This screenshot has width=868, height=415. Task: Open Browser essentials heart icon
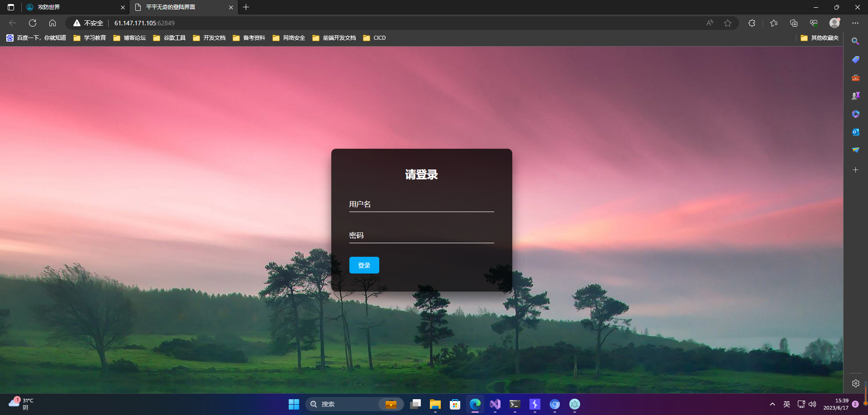814,23
